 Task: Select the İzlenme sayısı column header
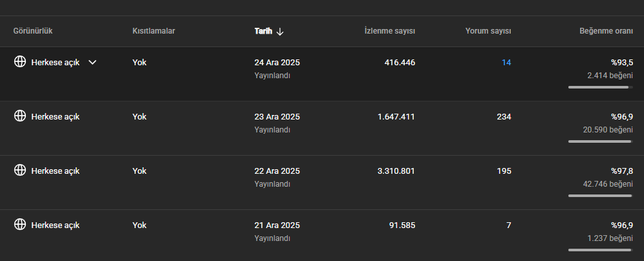pos(390,31)
